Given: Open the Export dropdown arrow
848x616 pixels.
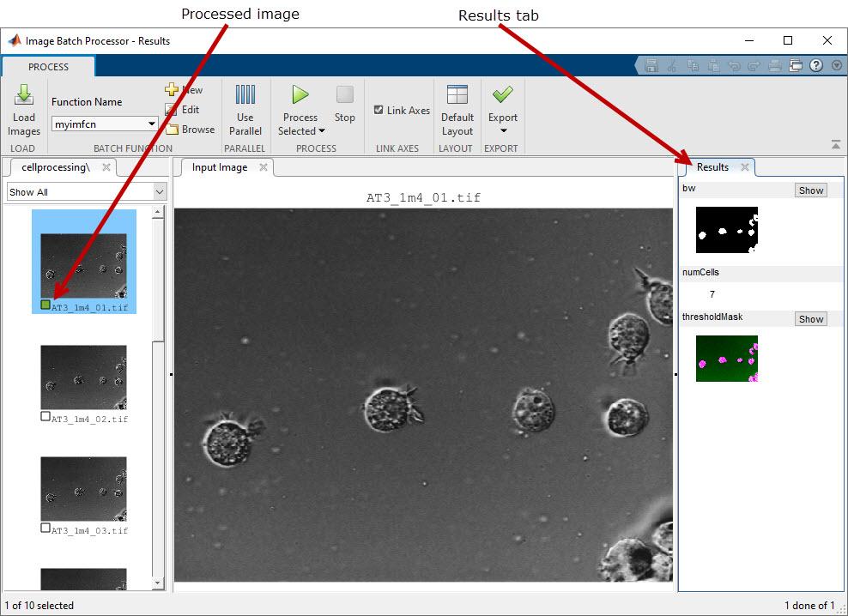Looking at the screenshot, I should point(503,131).
